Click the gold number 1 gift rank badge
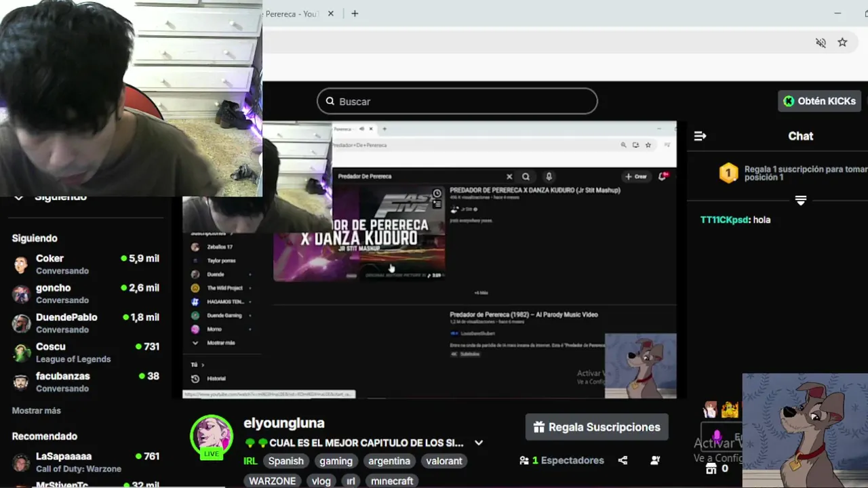 click(728, 173)
